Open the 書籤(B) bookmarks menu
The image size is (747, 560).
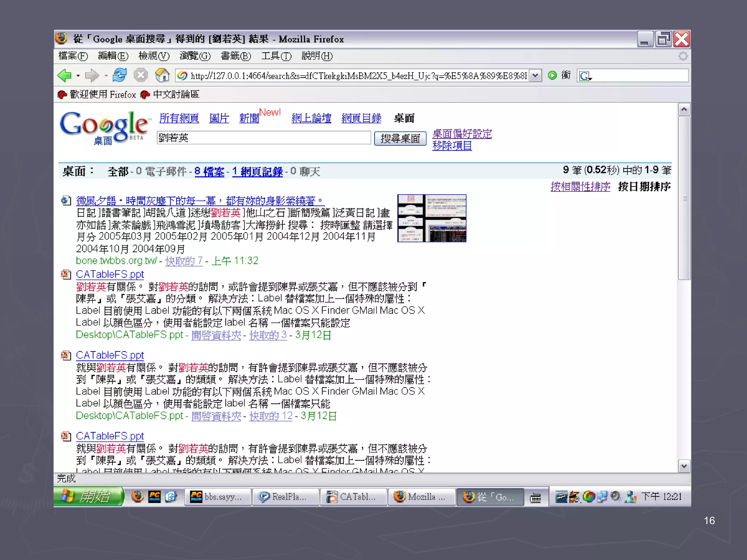coord(236,56)
